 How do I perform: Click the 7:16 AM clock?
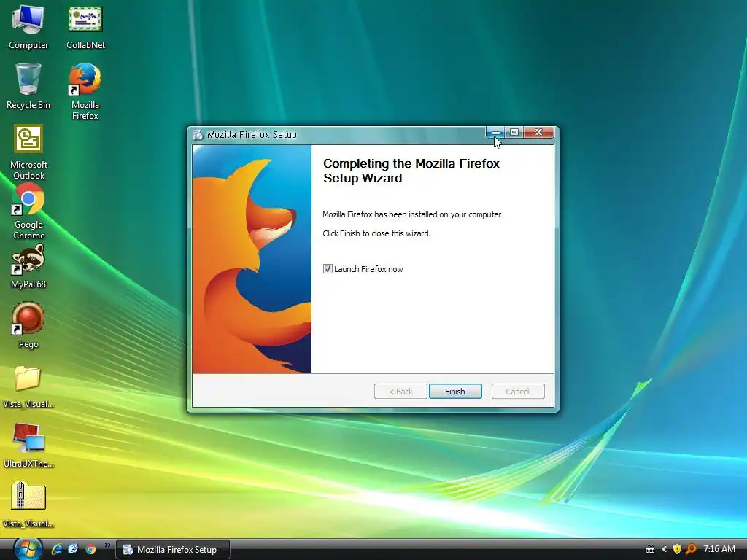coord(719,549)
